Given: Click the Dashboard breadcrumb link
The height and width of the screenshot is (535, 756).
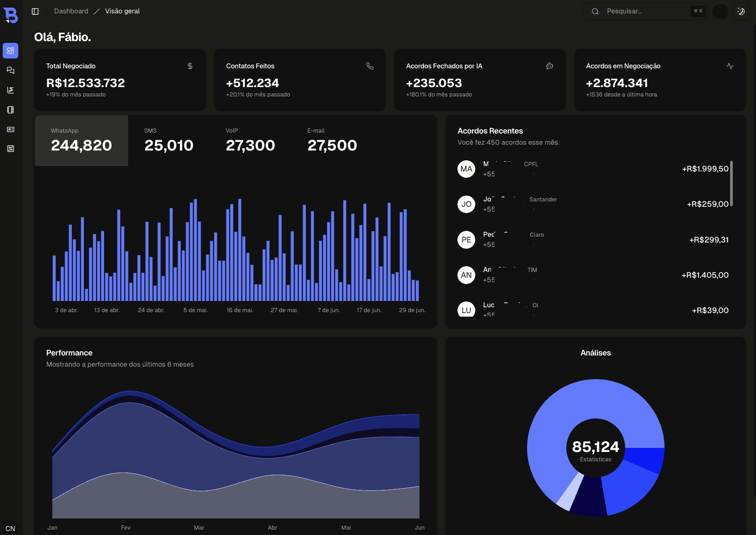Looking at the screenshot, I should pos(71,11).
